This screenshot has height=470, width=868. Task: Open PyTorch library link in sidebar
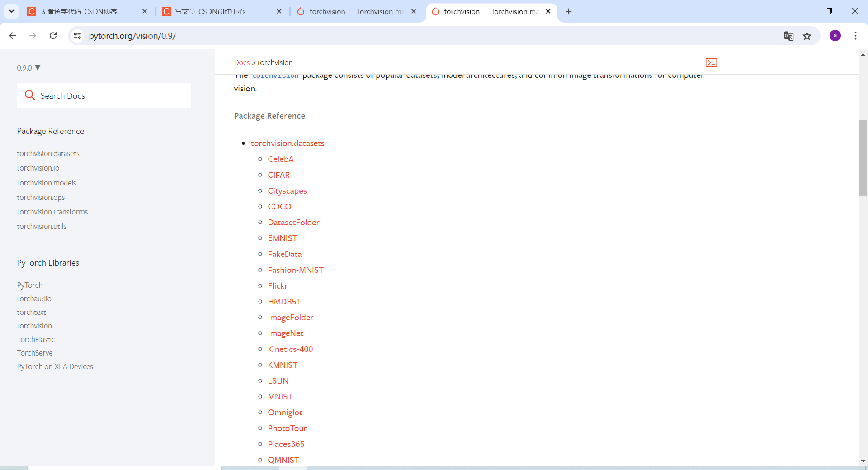tap(30, 285)
